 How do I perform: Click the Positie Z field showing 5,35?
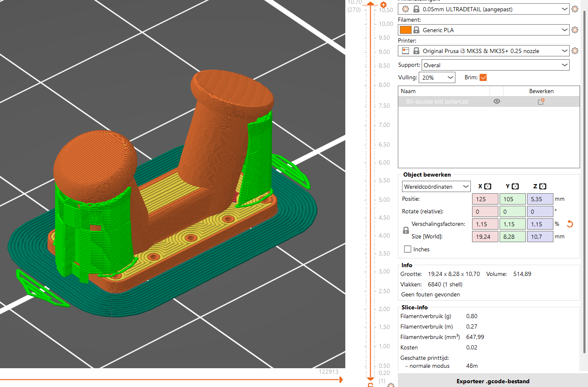pos(540,199)
